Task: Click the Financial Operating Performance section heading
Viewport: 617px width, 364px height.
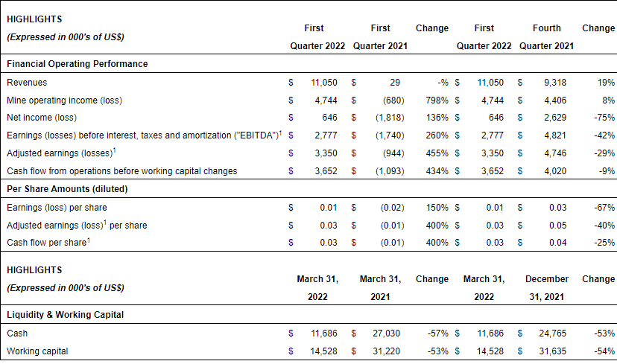Action: click(77, 64)
